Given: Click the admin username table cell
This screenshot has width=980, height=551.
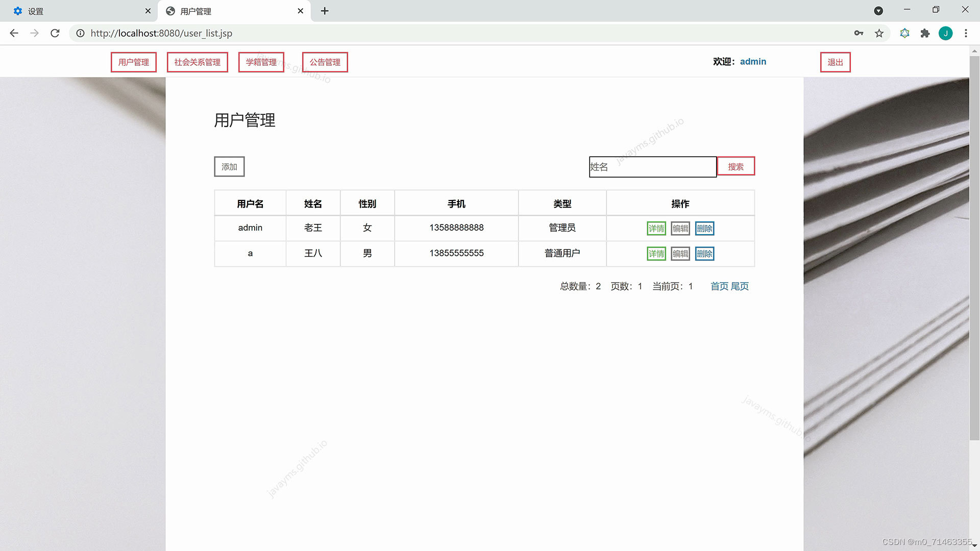Looking at the screenshot, I should (250, 228).
